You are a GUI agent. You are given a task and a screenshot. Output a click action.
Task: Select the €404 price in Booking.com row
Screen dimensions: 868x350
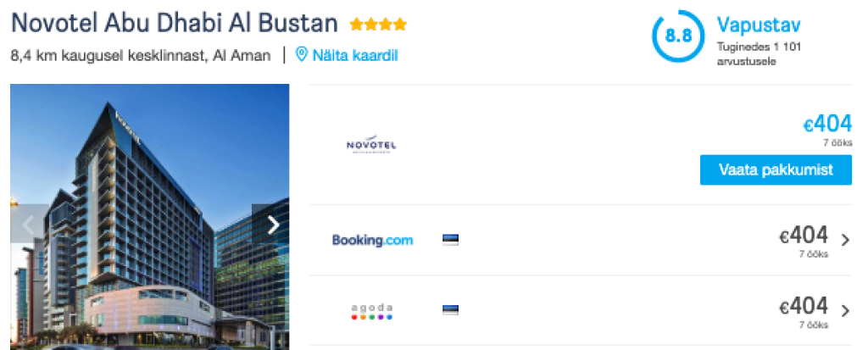[804, 236]
